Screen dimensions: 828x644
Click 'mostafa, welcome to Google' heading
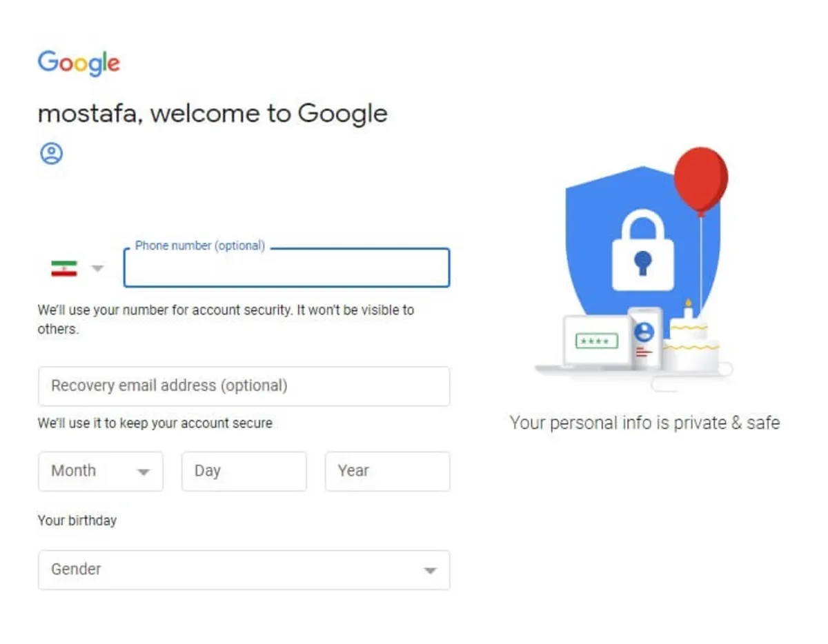[x=213, y=113]
